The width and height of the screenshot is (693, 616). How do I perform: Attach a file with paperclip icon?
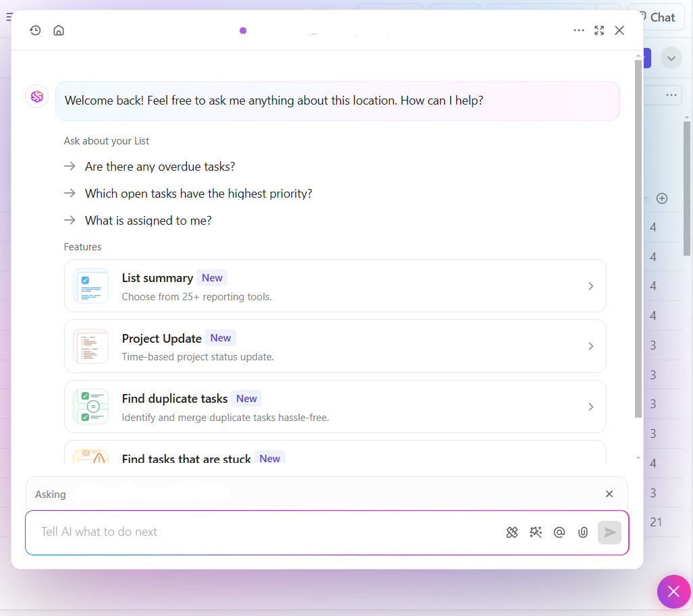tap(583, 532)
